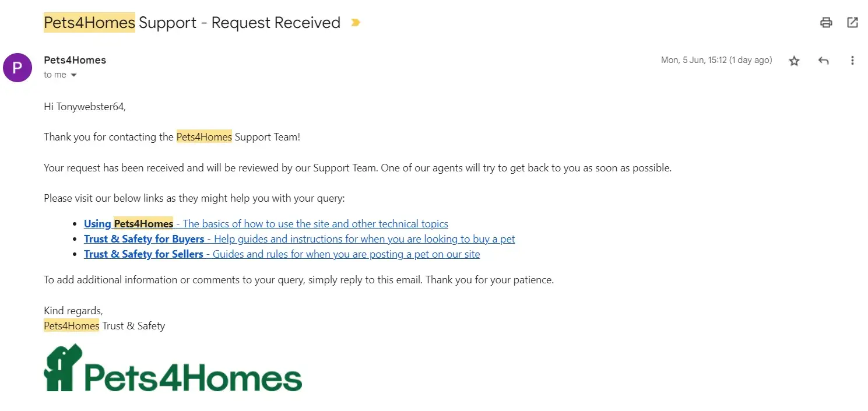The height and width of the screenshot is (411, 868).
Task: Click the 'Hi Tonywebster64' greeting line
Action: click(85, 107)
